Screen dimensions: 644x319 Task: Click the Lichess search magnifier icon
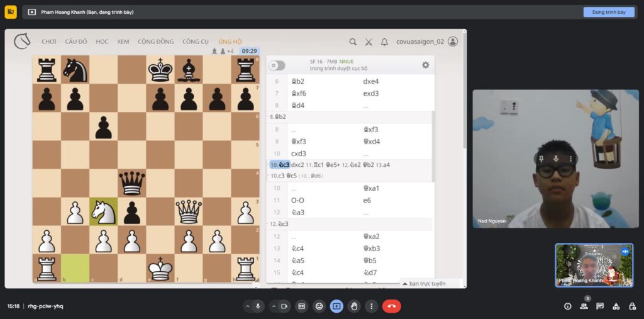353,42
